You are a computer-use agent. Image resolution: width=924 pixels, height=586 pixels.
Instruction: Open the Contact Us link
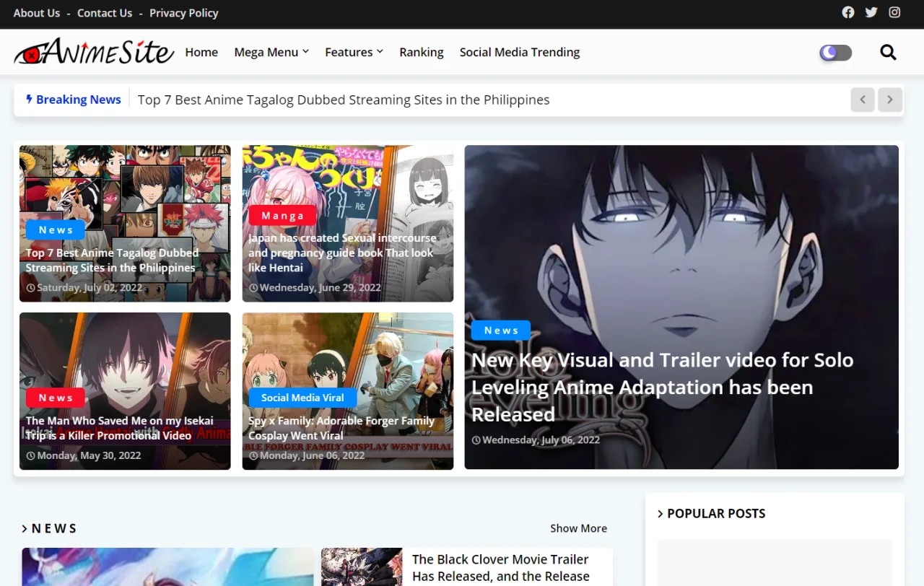point(105,13)
